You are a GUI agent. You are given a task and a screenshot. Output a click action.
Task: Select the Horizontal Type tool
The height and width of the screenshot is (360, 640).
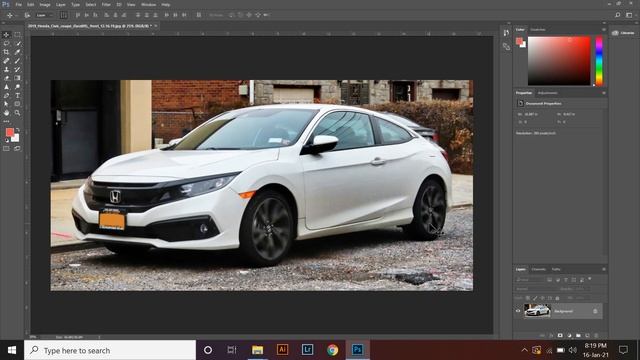click(17, 96)
